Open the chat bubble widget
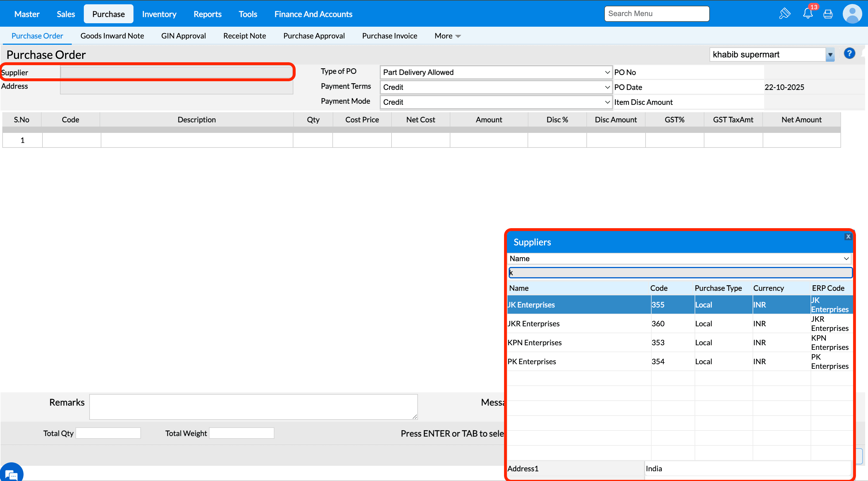The image size is (868, 481). [x=11, y=474]
